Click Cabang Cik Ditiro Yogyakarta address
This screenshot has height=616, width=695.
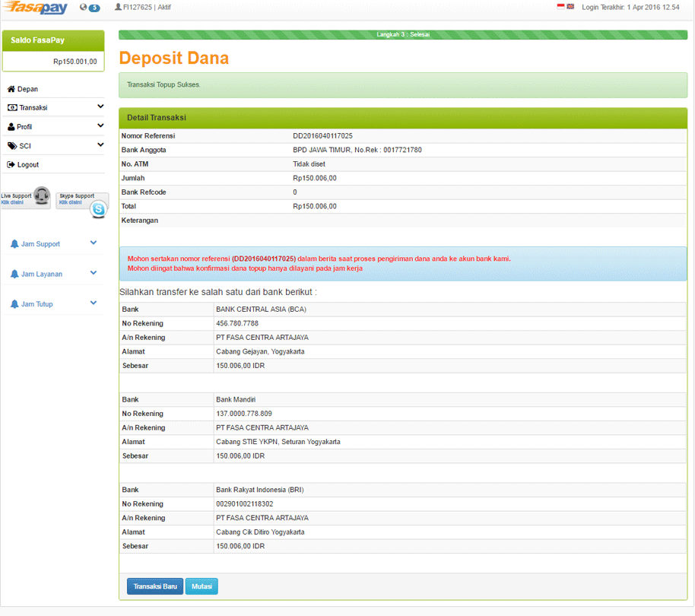click(x=260, y=532)
